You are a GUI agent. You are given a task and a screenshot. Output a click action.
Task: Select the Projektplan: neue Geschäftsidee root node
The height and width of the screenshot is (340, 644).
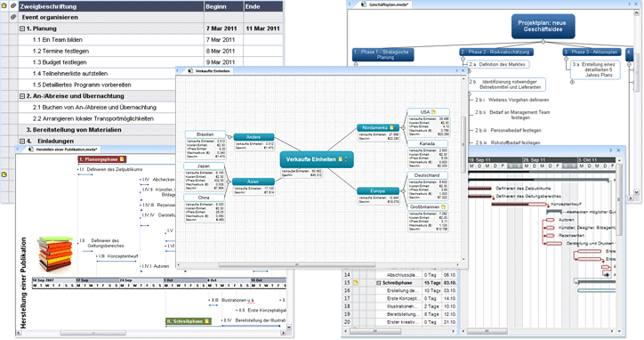coord(543,27)
